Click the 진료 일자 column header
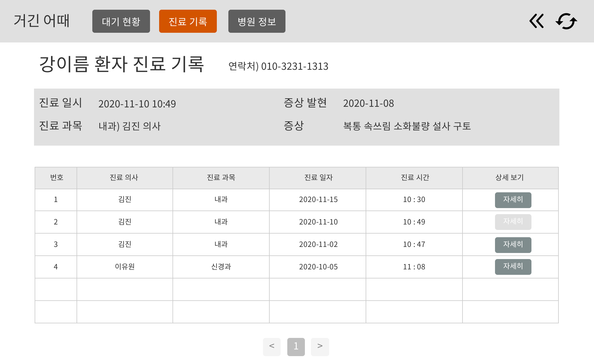 pos(318,178)
